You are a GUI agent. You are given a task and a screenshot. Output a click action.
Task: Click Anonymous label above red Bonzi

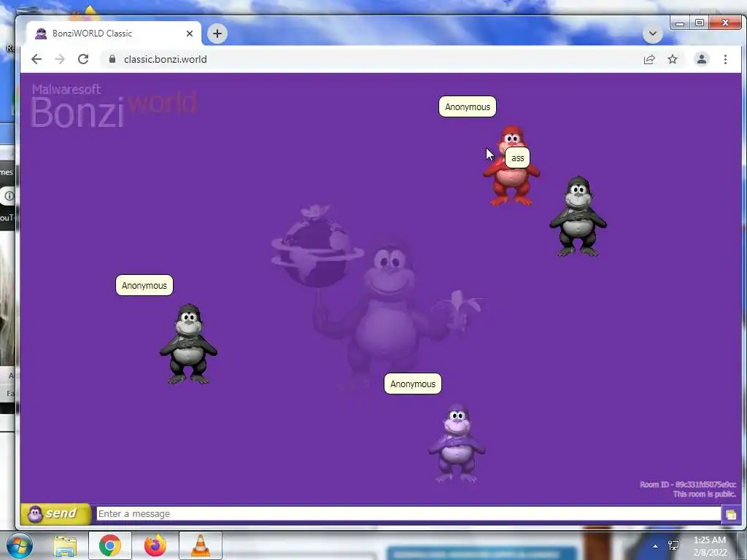point(468,106)
